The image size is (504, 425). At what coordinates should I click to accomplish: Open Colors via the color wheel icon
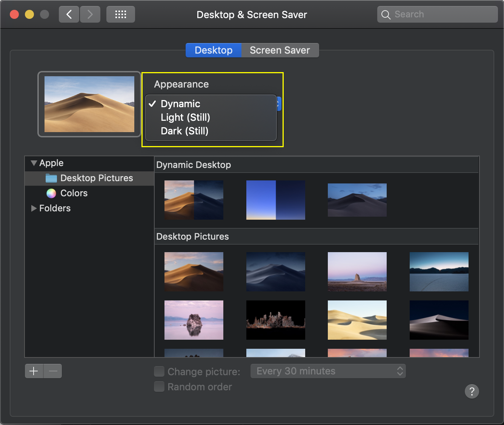coord(51,193)
